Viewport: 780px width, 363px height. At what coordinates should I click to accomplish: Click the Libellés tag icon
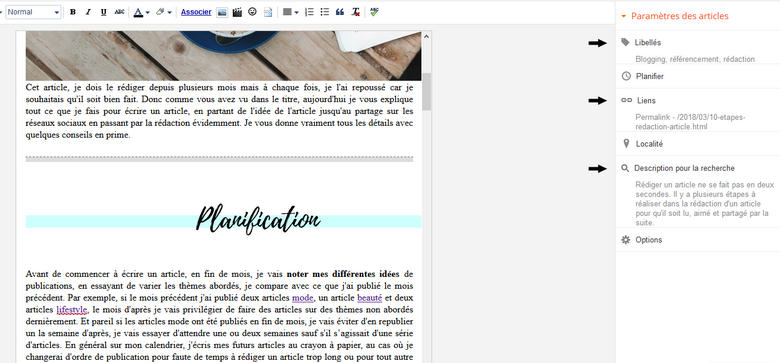625,42
